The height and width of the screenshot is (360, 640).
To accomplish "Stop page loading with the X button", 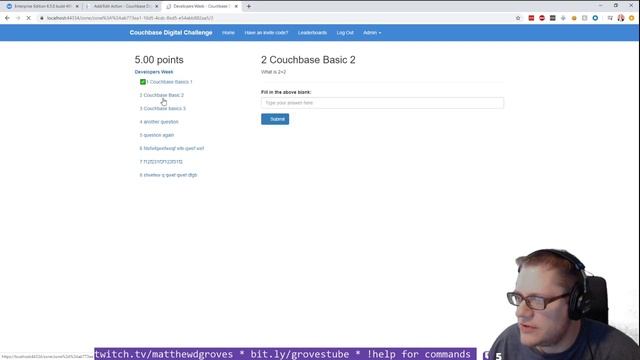I will pos(29,18).
